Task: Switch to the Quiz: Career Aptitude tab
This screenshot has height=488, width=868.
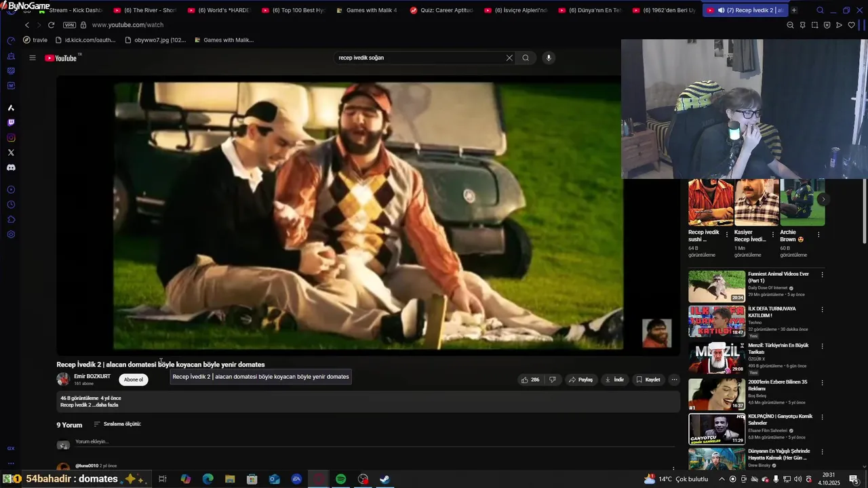Action: (441, 10)
